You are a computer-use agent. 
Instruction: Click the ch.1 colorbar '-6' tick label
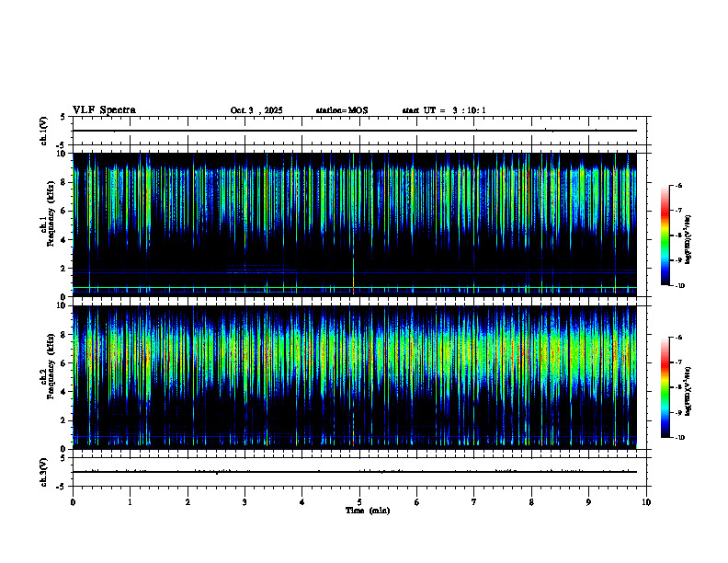pos(678,185)
